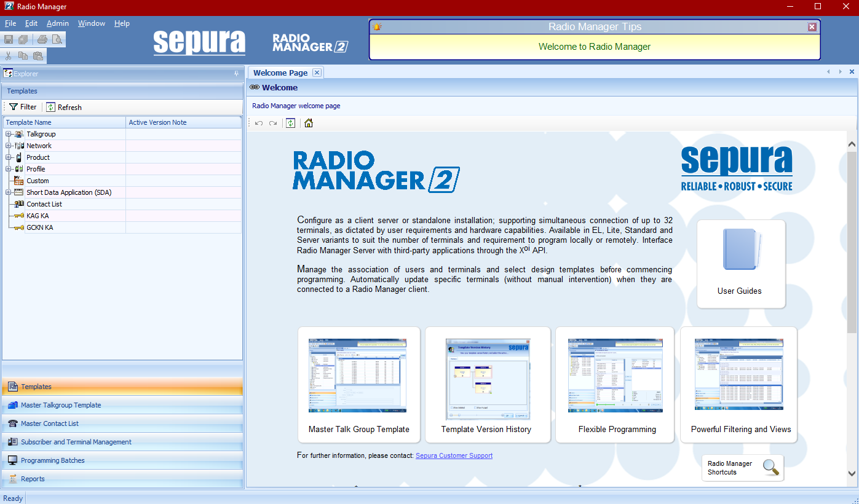859x504 pixels.
Task: Open Master Talkgroup Template pane
Action: (123, 405)
